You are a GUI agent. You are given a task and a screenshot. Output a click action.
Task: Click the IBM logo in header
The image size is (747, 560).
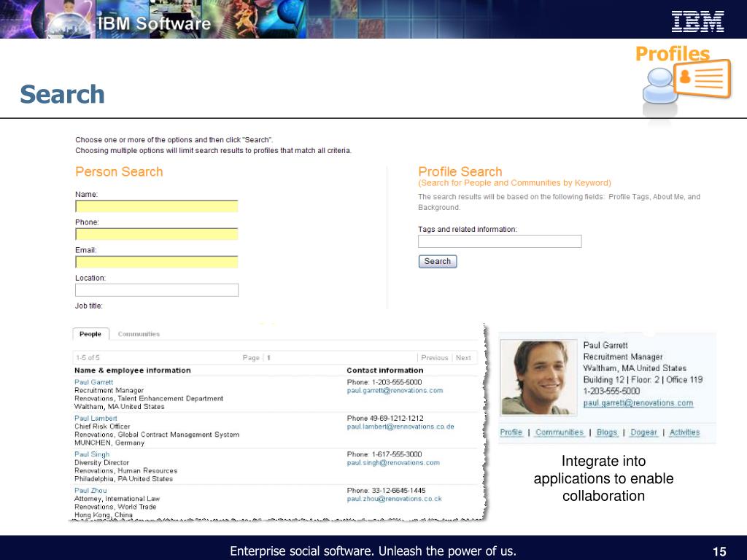pos(697,21)
